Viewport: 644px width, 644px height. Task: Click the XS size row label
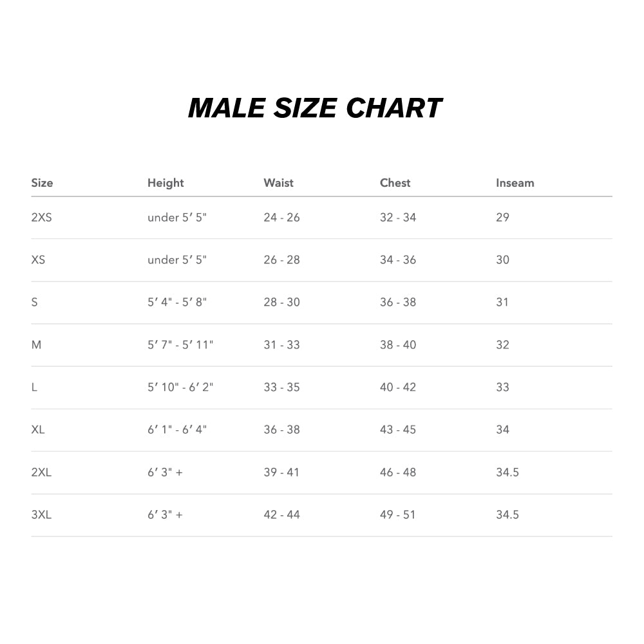tap(38, 260)
